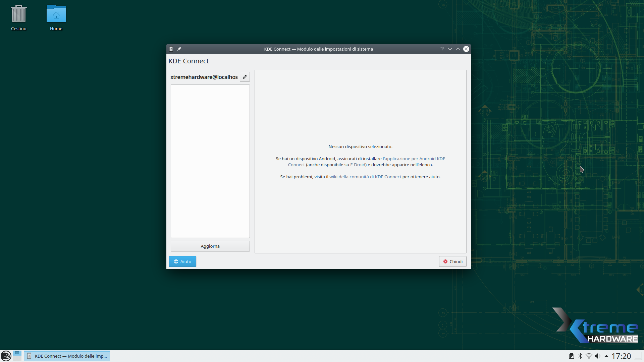Open the KDE Connect community wiki link
Image resolution: width=644 pixels, height=362 pixels.
(365, 177)
